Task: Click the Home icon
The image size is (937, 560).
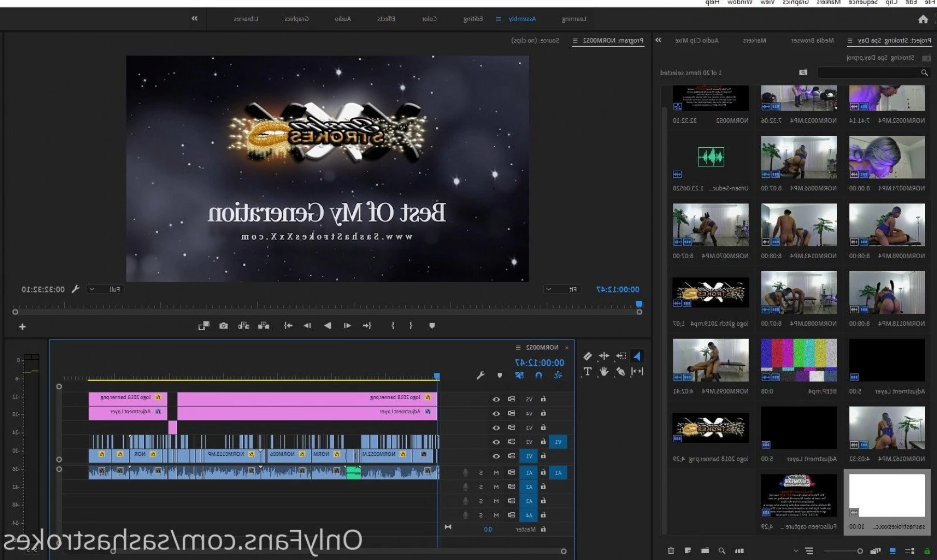Action: (923, 19)
